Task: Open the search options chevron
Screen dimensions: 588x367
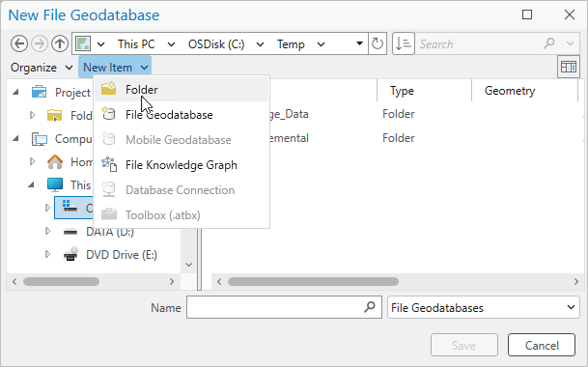Action: [x=570, y=43]
